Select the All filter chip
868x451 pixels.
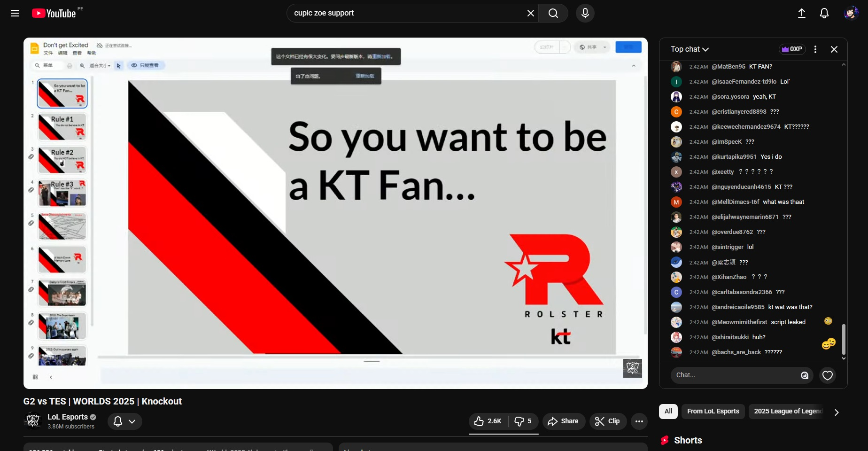668,412
